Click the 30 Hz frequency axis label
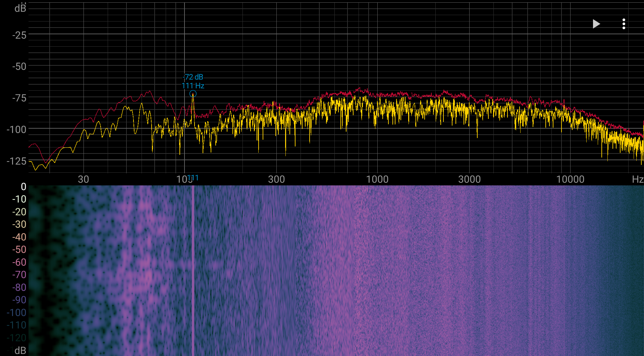Viewport: 644px width, 356px height. 84,179
